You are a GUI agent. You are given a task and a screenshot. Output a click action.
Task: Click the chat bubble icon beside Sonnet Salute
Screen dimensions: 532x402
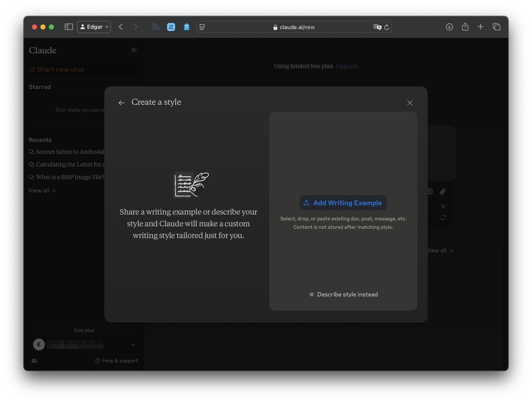point(31,152)
